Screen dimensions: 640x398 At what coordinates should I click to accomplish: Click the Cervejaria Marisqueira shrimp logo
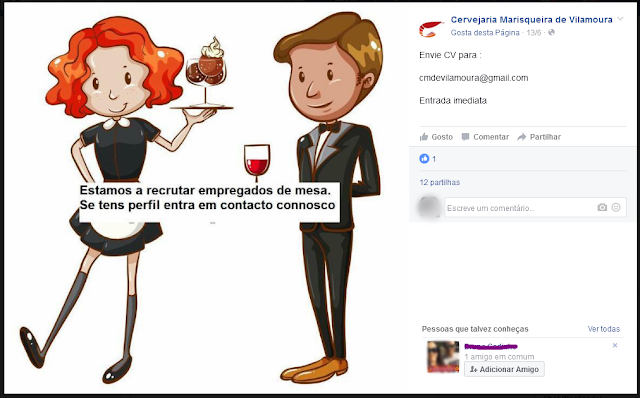tap(431, 29)
